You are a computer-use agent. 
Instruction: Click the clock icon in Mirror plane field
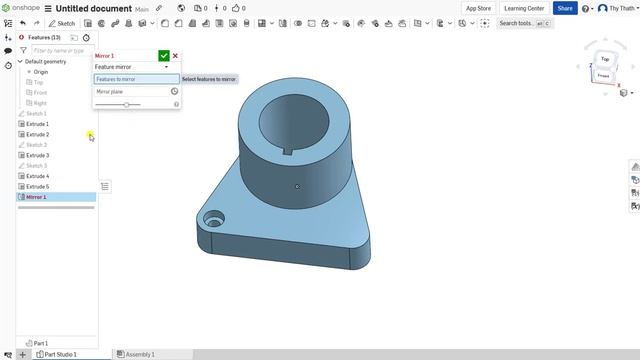point(174,91)
